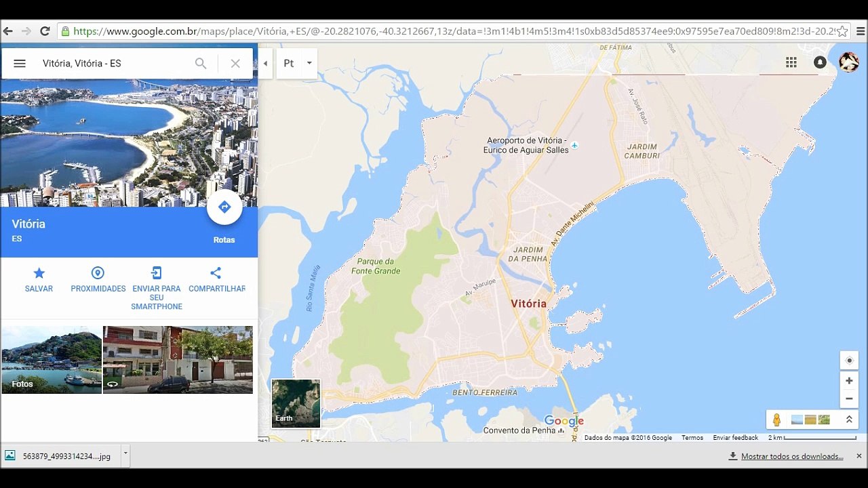Clear the search box with the X
This screenshot has width=868, height=488.
[235, 63]
